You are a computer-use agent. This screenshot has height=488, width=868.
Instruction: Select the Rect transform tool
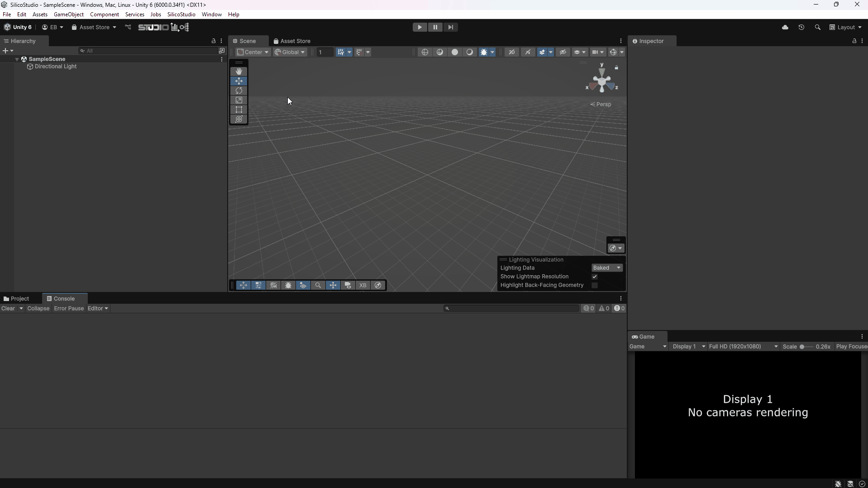point(239,110)
